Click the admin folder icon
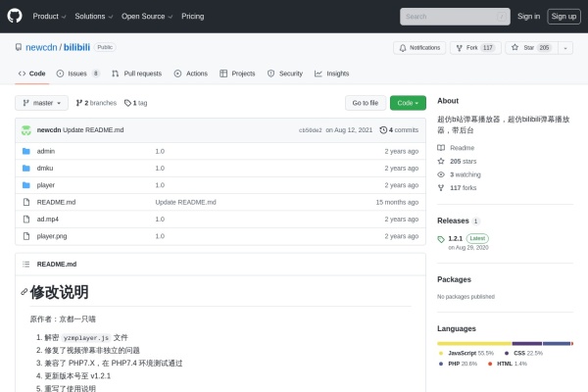588x392 pixels. coord(26,151)
